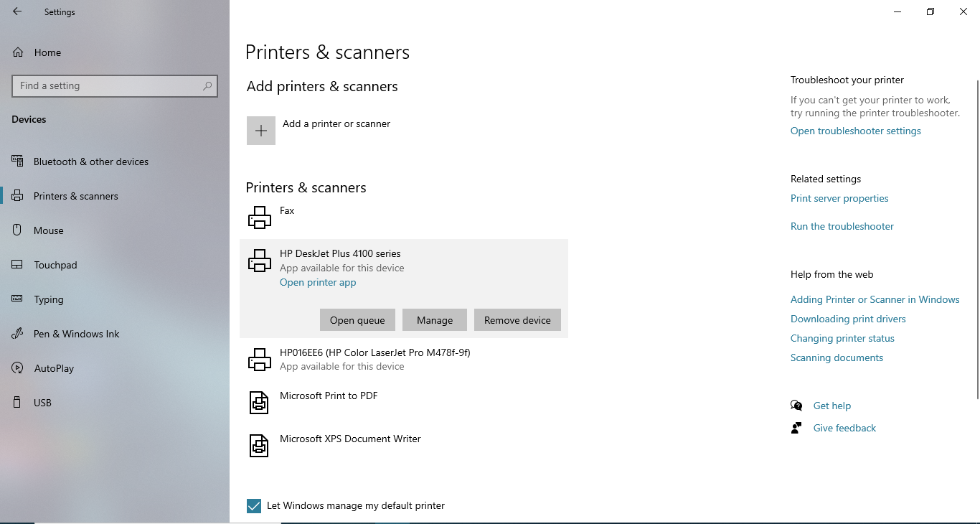Open Changing printer status help link
The image size is (980, 524).
point(842,338)
